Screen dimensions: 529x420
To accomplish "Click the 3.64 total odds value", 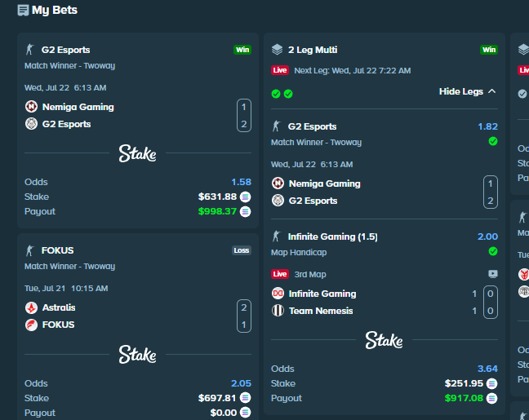I will point(487,369).
